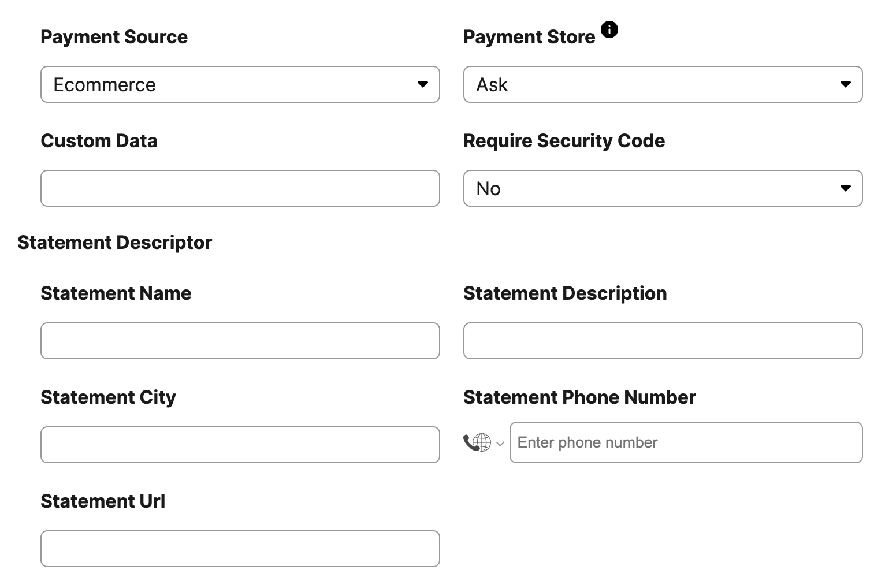Focus the Custom Data input field
Viewport: 885px width, 588px height.
point(240,188)
